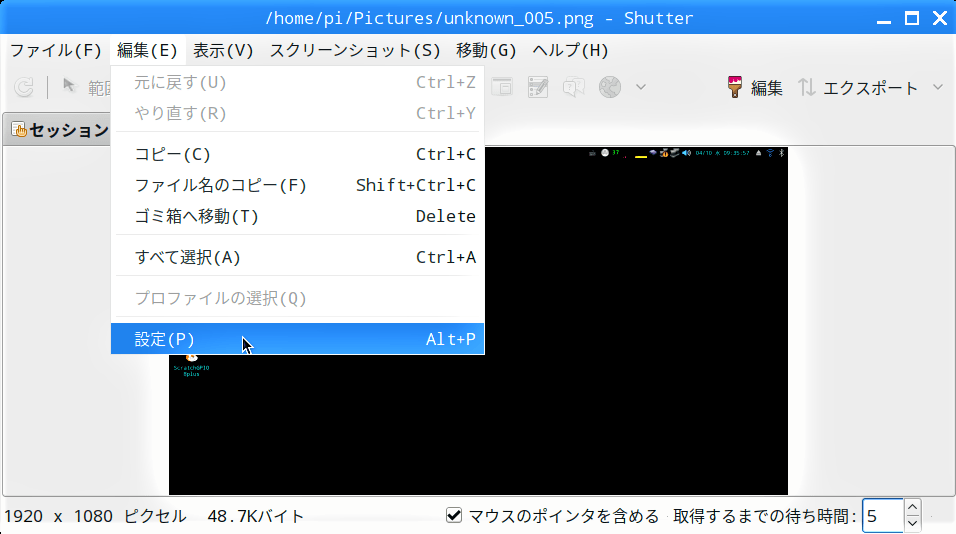Viewport: 956px width, 534px height.
Task: Choose ファイル名のコピー(F) menu entry
Action: click(298, 185)
